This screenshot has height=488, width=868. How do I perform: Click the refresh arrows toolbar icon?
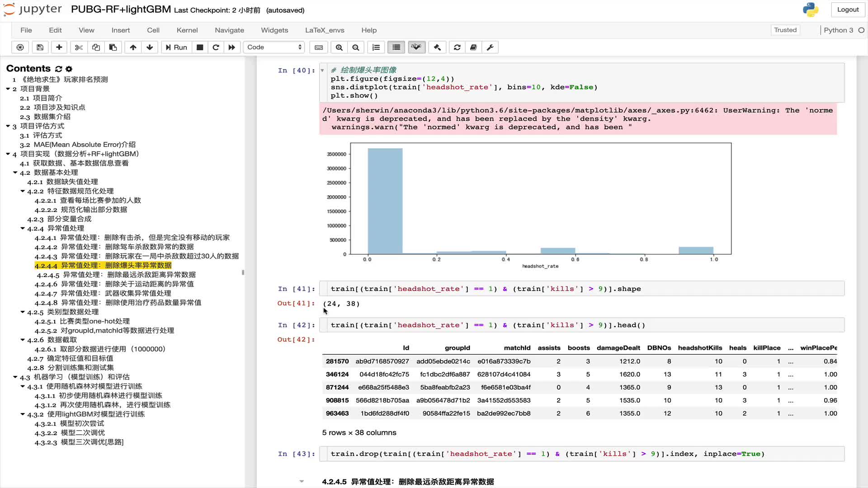click(458, 47)
